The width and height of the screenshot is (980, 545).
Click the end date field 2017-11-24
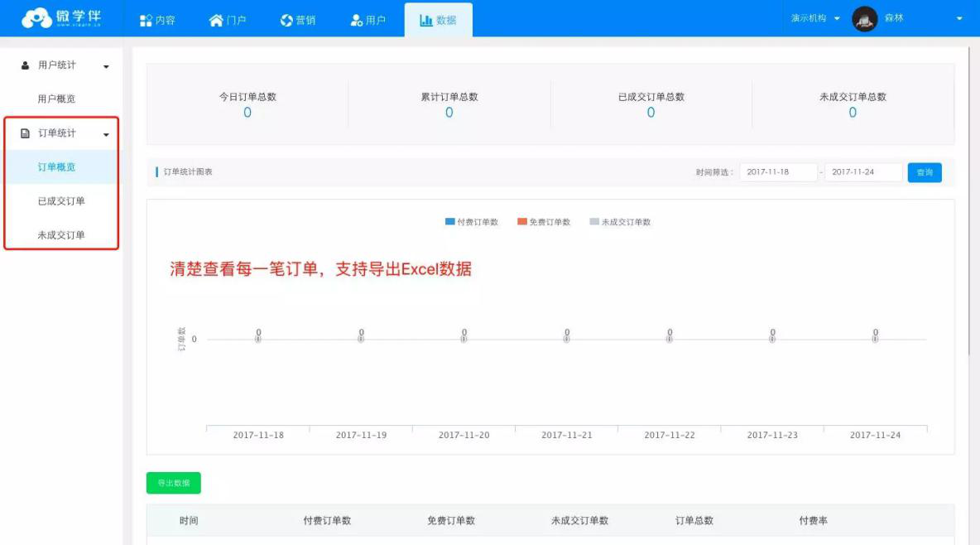[x=863, y=172]
